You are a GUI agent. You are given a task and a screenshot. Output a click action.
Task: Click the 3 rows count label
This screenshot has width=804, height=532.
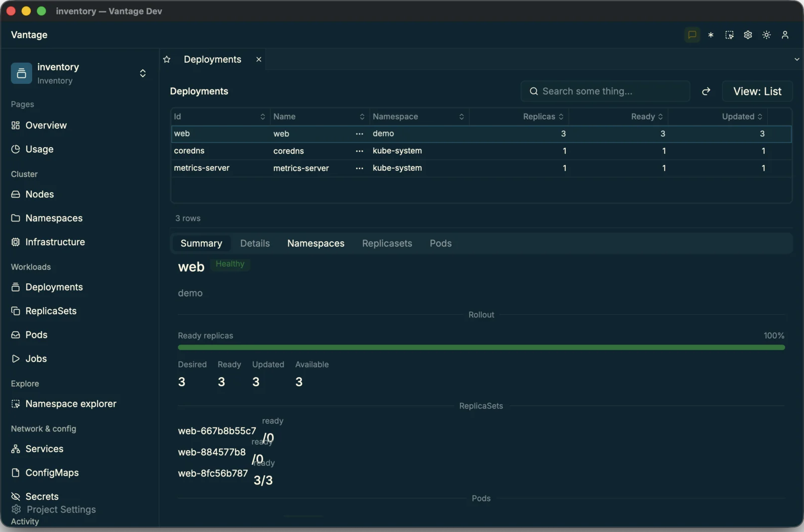coord(188,219)
